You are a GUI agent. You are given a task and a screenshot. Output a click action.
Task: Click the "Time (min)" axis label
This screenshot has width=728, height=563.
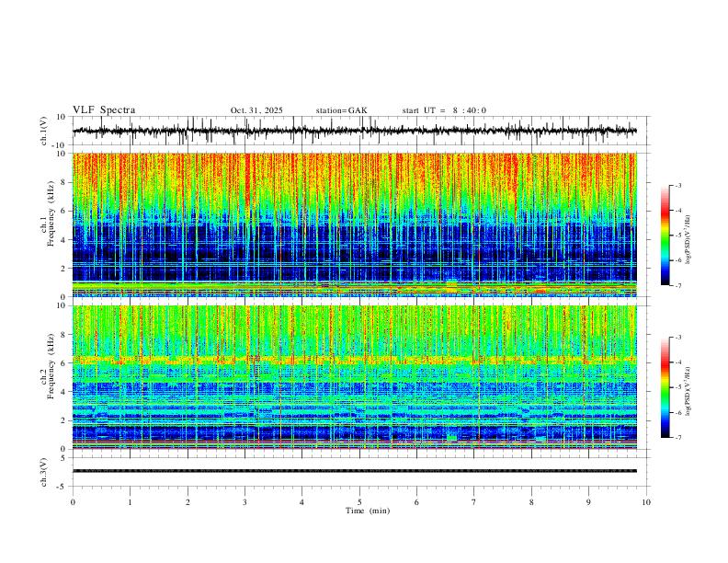point(368,511)
